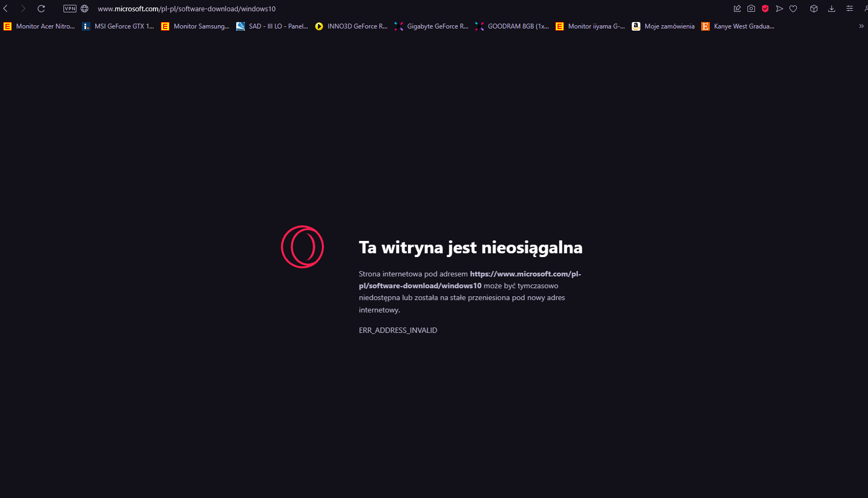The height and width of the screenshot is (498, 868).
Task: Open site information globe icon
Action: 84,9
